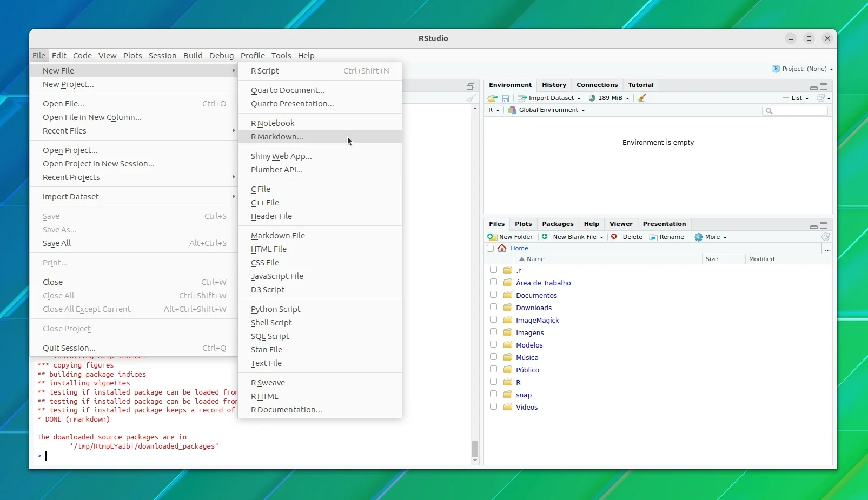Check the box for Vídeos
Screen dimensions: 868x500
493,406
